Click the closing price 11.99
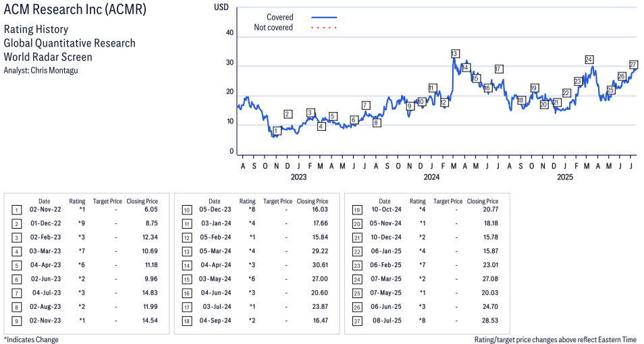Viewport: 644px width, 344px height. click(151, 307)
